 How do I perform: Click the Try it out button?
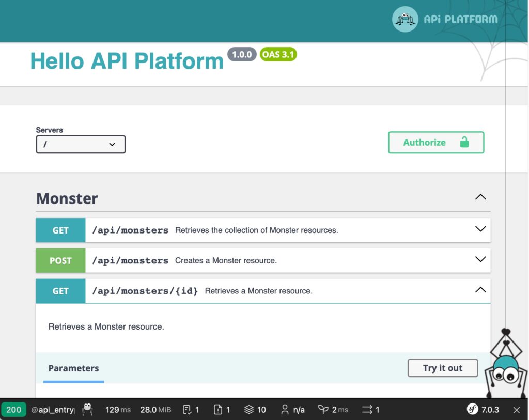pos(443,368)
